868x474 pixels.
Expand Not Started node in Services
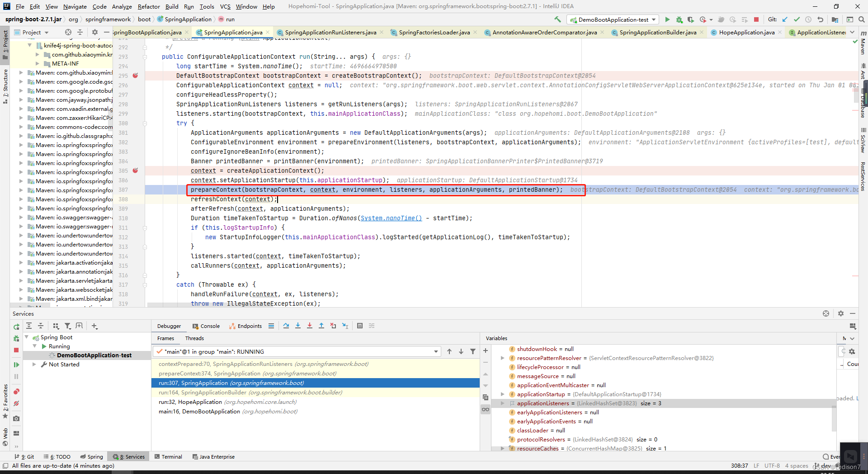click(x=34, y=364)
